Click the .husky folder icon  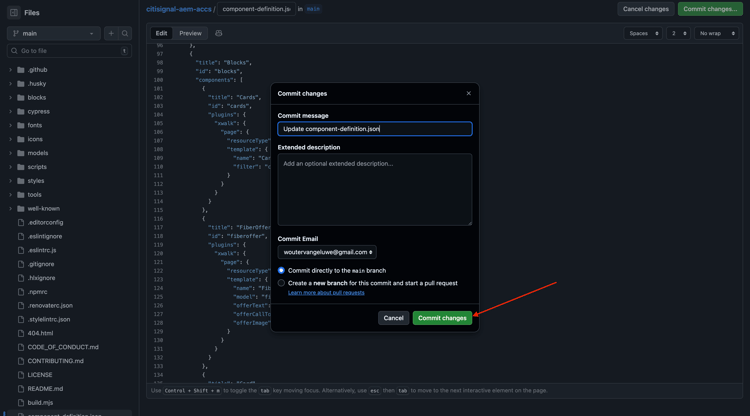pos(21,84)
